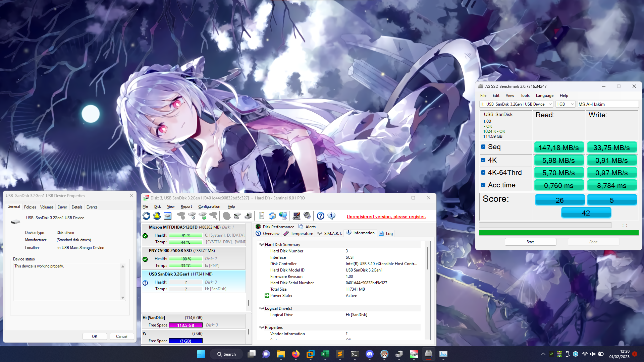Screen dimensions: 644x362
Task: Open Discord from the taskbar
Action: pos(370,354)
